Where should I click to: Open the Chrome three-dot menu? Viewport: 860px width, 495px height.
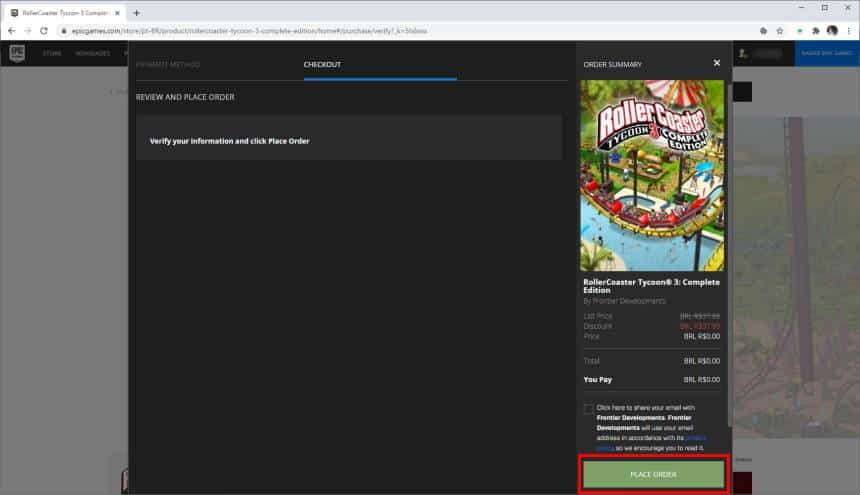pyautogui.click(x=848, y=31)
